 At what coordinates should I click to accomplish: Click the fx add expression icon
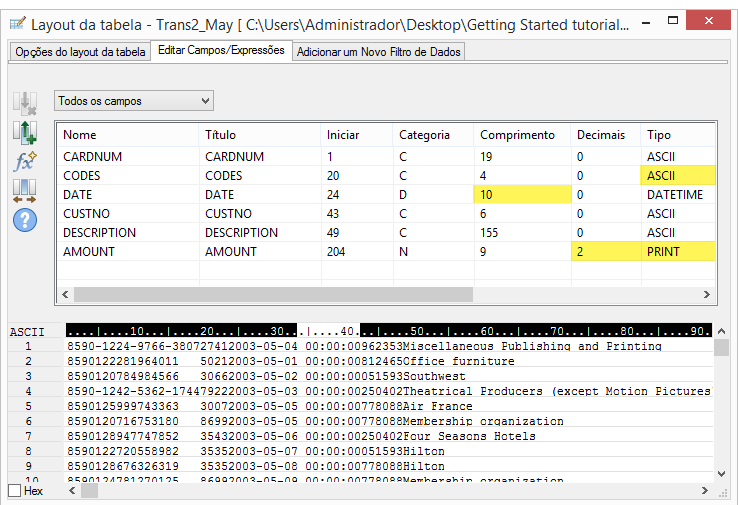point(24,160)
